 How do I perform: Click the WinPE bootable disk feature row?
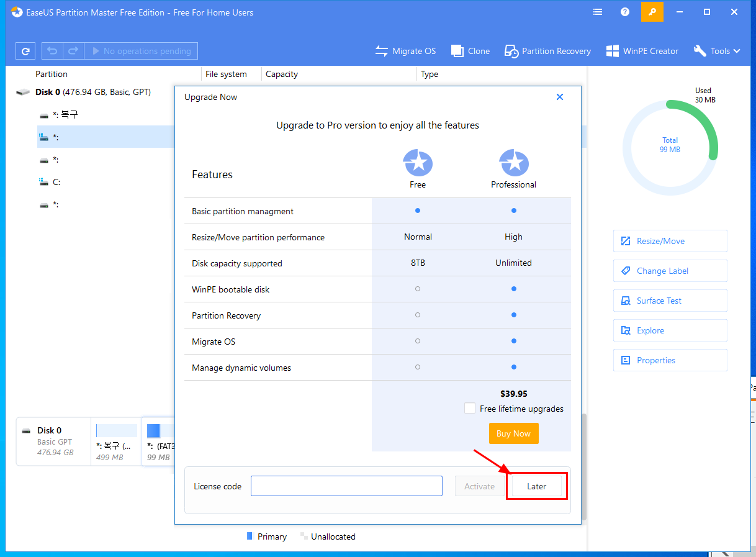point(377,289)
